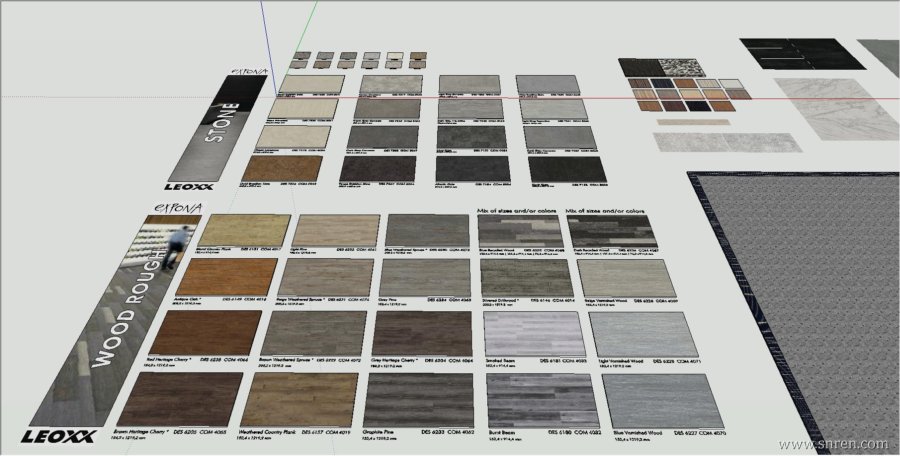Screen dimensions: 900x456
Task: Select the rust-brown stone swatch
Action: pos(282,168)
